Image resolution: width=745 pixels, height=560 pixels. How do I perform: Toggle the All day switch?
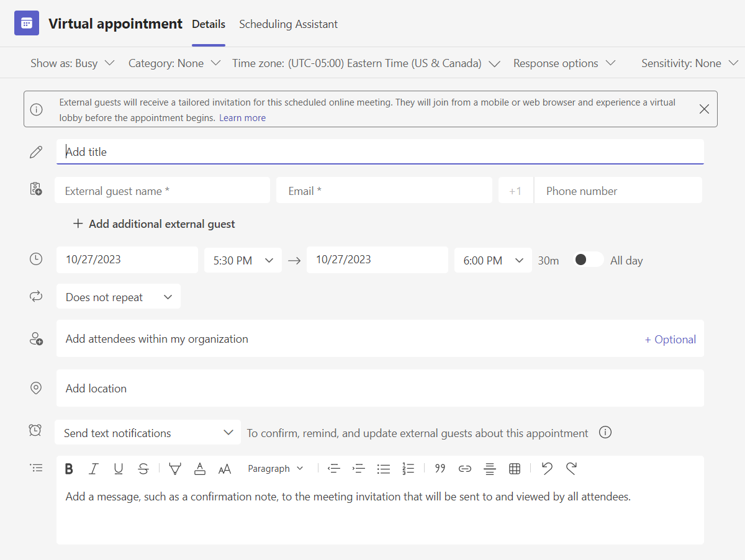point(587,260)
